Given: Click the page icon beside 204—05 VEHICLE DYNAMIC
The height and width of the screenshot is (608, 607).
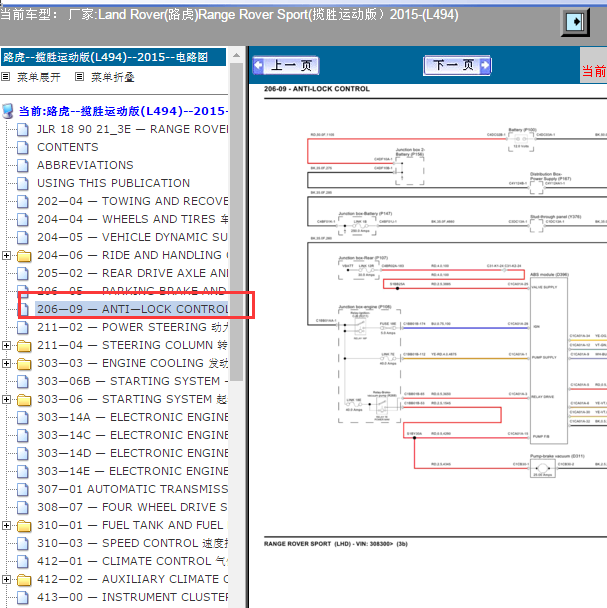Looking at the screenshot, I should point(23,237).
